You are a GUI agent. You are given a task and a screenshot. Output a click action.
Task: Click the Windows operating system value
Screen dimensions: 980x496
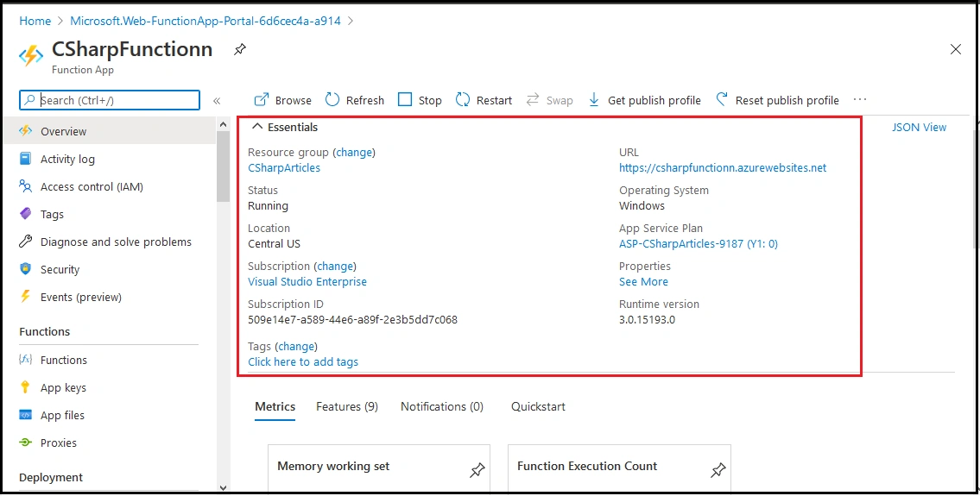[642, 205]
